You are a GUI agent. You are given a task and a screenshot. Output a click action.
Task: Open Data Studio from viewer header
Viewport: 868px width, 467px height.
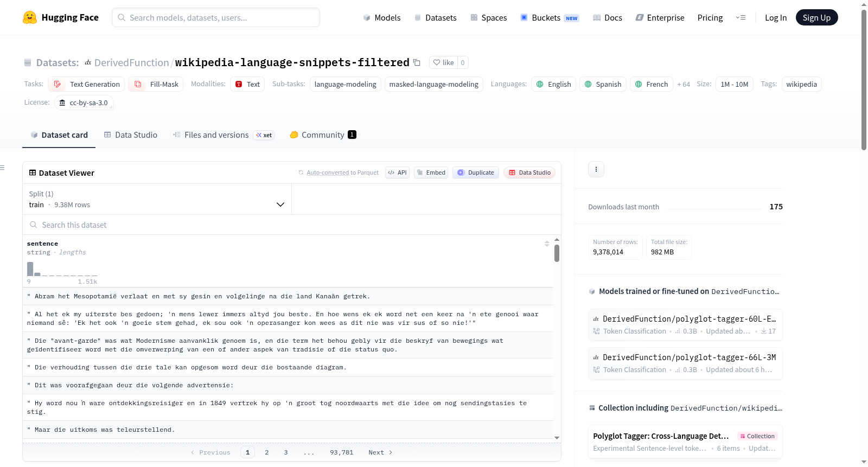click(529, 172)
